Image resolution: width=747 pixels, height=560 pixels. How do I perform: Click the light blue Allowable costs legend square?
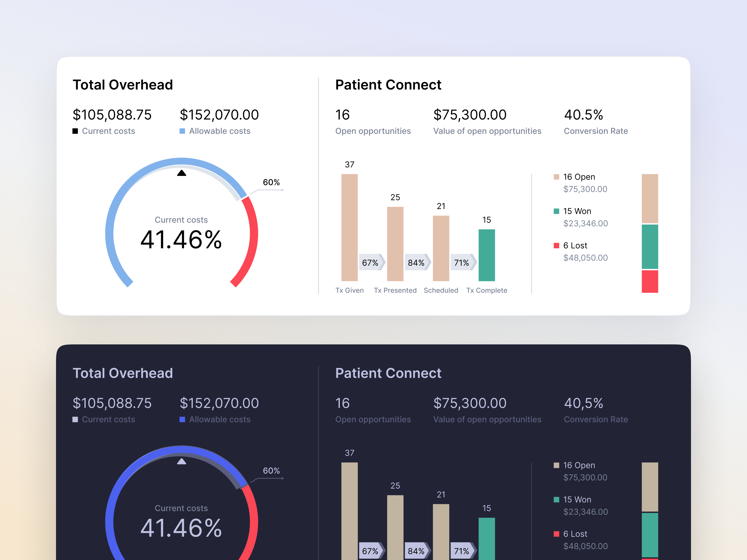point(182,131)
